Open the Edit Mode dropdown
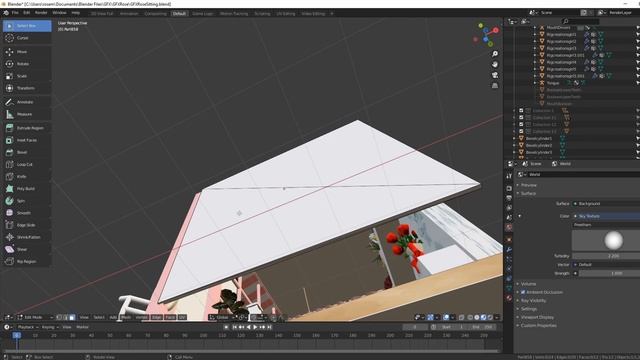The height and width of the screenshot is (360, 640). [35, 317]
